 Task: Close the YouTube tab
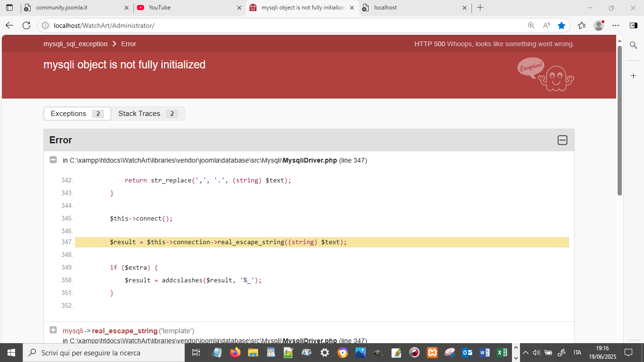[x=239, y=8]
